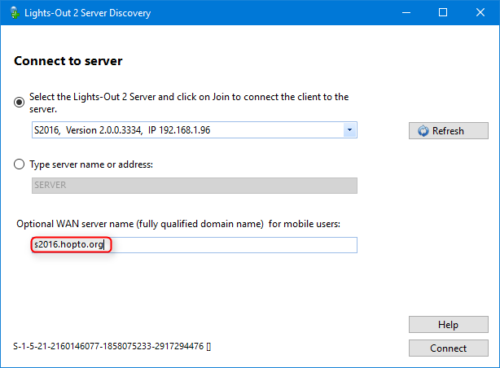Close the Server Discovery window
Screen dimensions: 500x368
480,13
